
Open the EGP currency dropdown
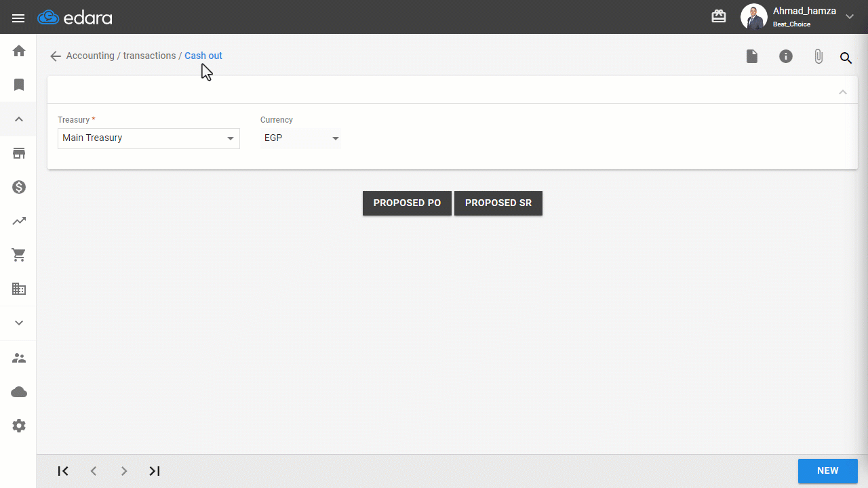click(x=300, y=138)
